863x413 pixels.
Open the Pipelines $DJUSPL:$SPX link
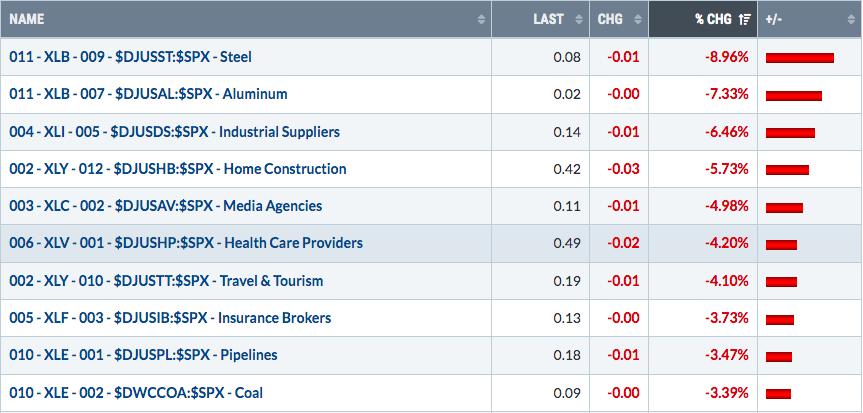click(143, 355)
